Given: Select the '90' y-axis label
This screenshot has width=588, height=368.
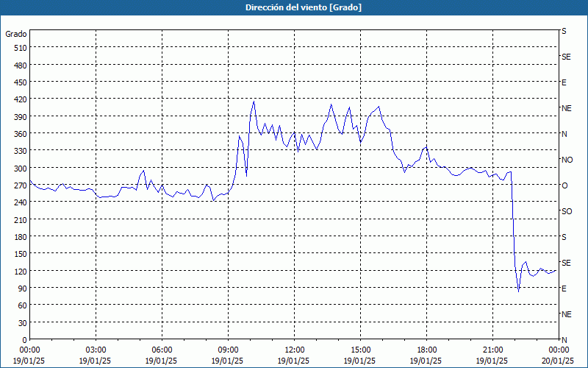Looking at the screenshot, I should click(x=23, y=289).
